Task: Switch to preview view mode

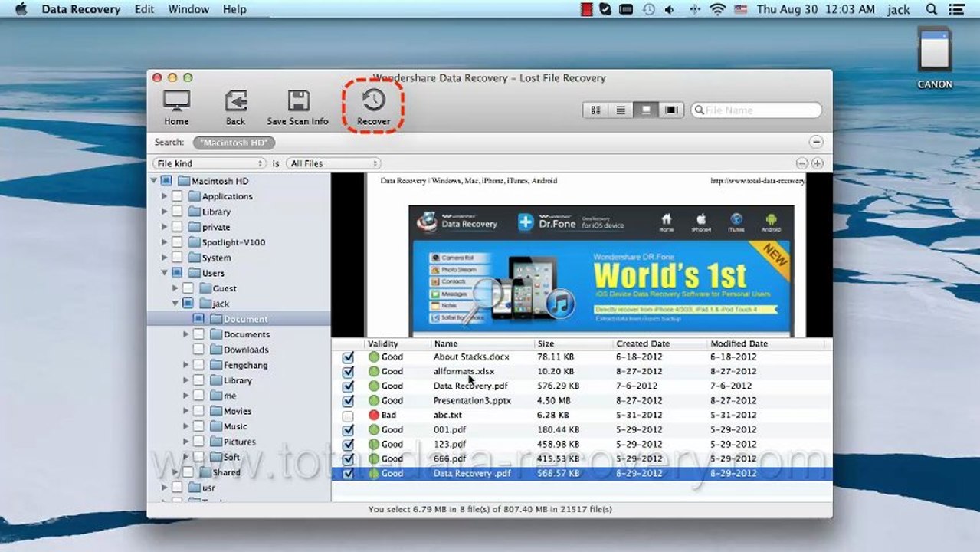Action: [646, 110]
